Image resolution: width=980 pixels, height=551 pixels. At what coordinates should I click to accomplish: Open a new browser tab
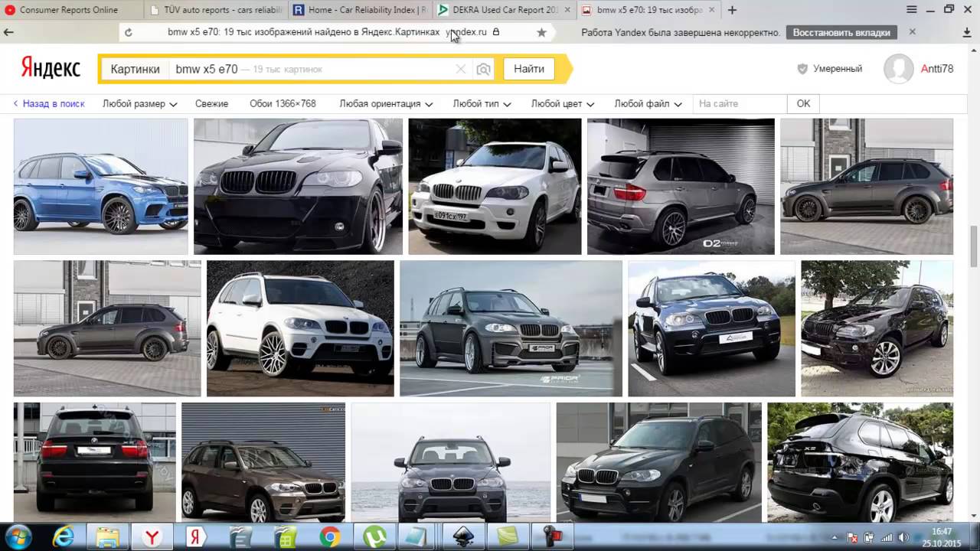click(x=732, y=10)
